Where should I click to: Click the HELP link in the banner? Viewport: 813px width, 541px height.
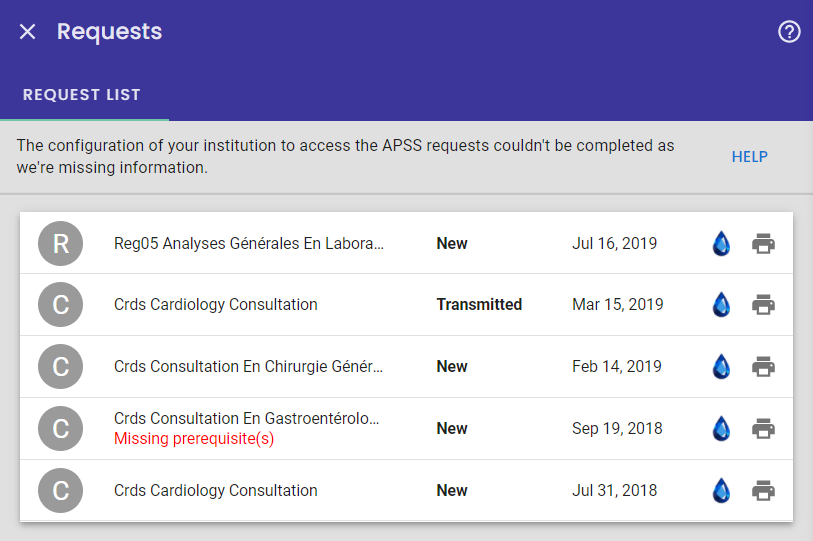[x=749, y=157]
